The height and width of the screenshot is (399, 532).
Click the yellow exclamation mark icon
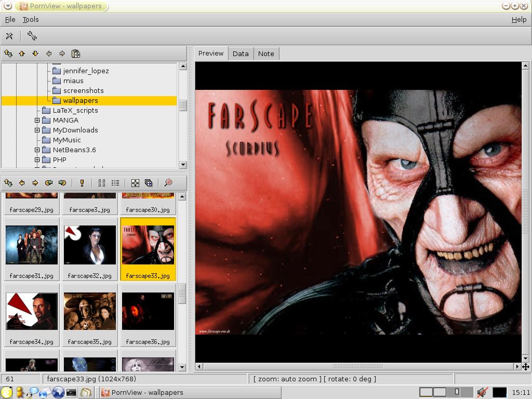82,183
